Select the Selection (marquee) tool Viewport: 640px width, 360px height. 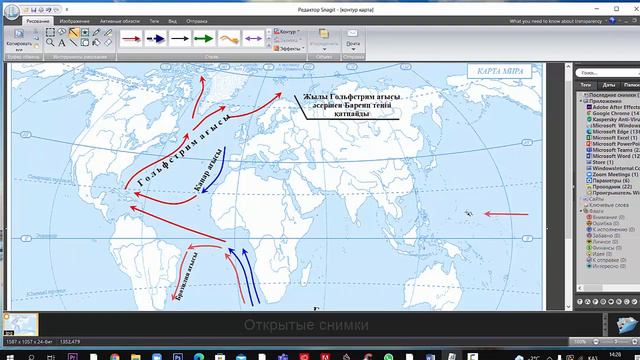[x=50, y=33]
